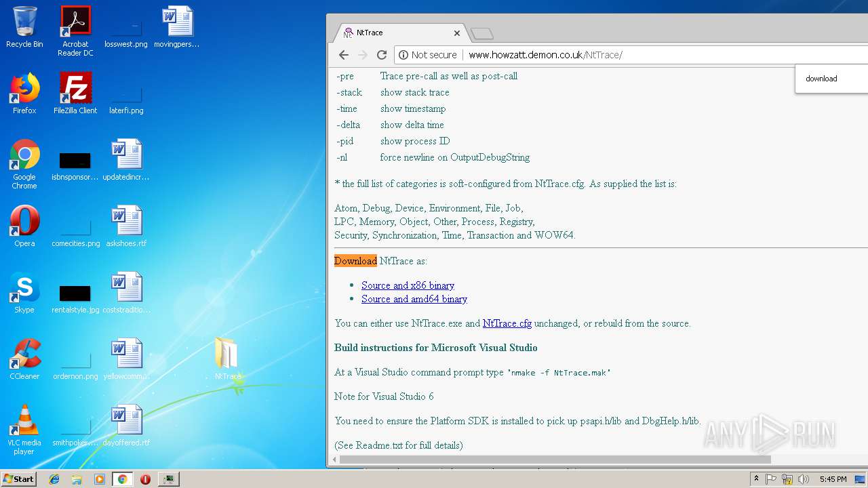Select the losswest.png file on desktop
The width and height of the screenshot is (868, 488).
click(x=126, y=31)
